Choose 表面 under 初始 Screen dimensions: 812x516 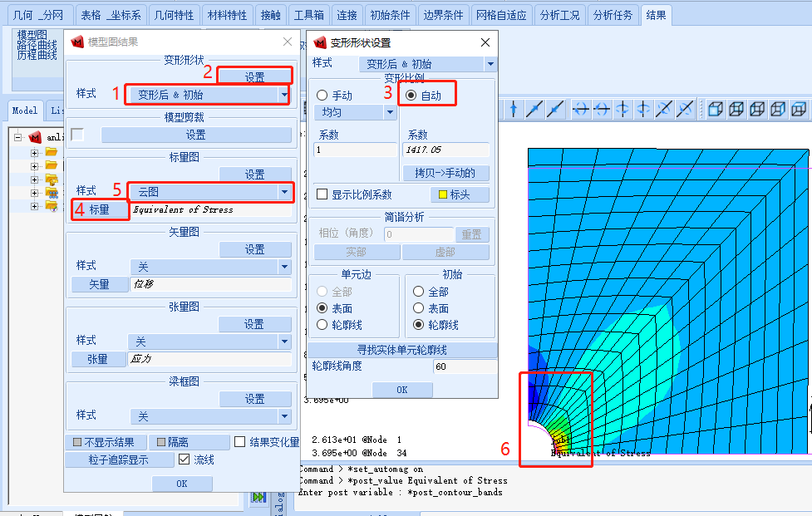[x=418, y=308]
